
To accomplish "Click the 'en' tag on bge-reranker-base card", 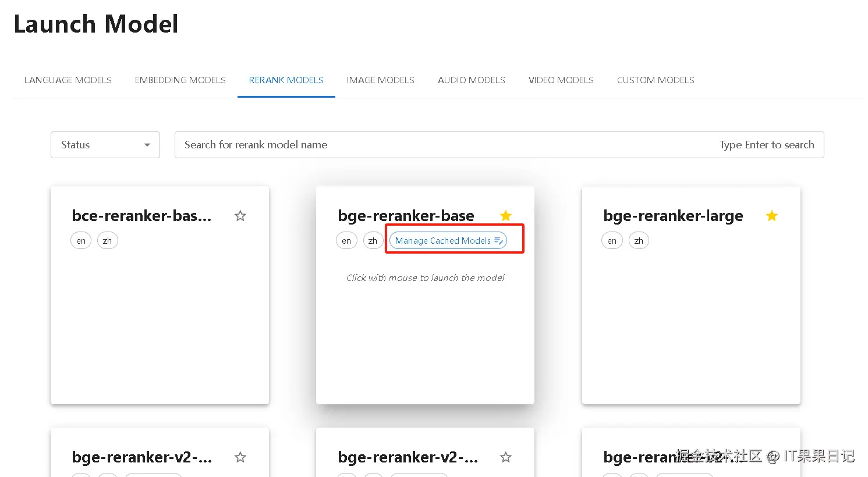I will [x=346, y=240].
